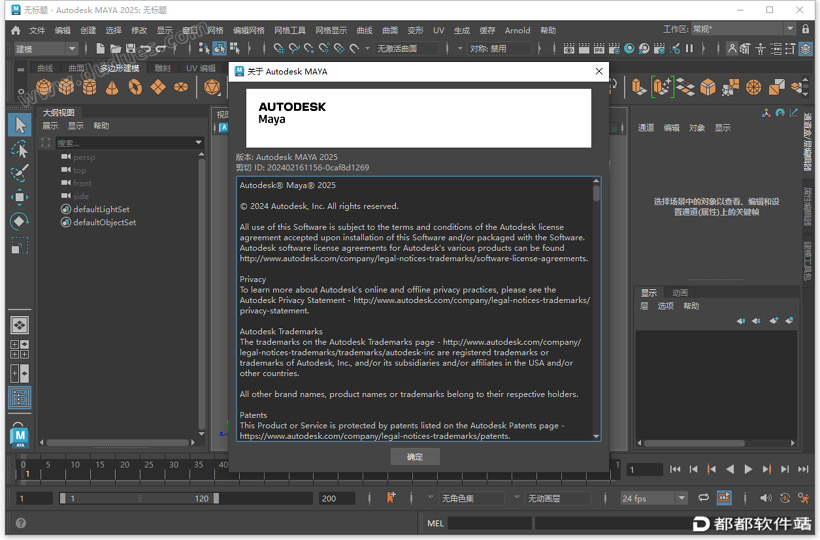Click the Bevel cube shelf icon
Viewport: 820px width, 540px height.
pyautogui.click(x=708, y=87)
